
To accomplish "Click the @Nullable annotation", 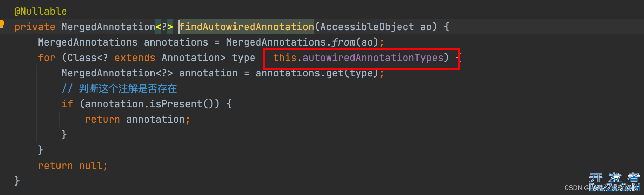I will pos(41,12).
